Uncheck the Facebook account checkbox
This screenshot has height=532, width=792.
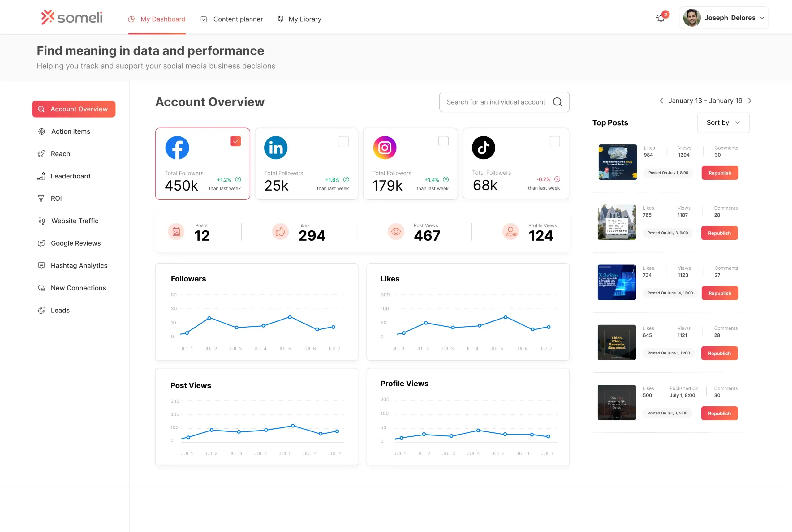(235, 141)
